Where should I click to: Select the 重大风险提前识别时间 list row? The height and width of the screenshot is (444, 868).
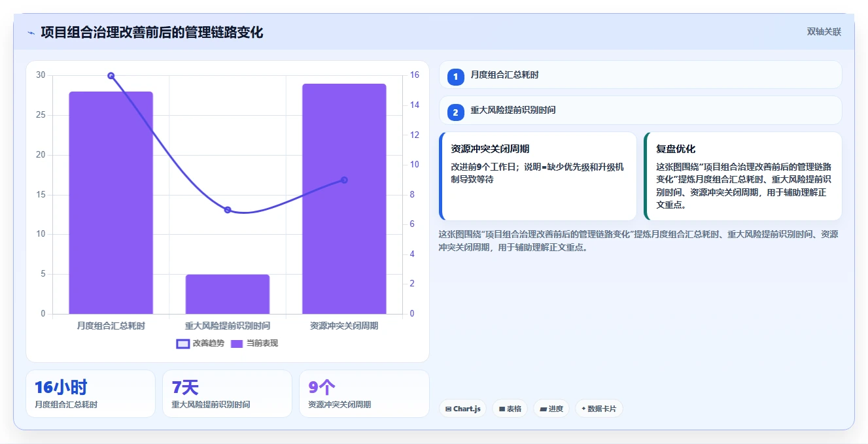click(x=640, y=110)
